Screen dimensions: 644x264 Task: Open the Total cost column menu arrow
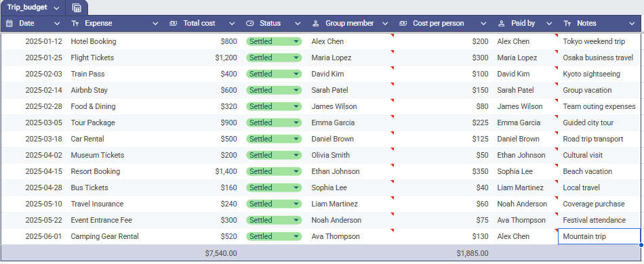pos(232,24)
